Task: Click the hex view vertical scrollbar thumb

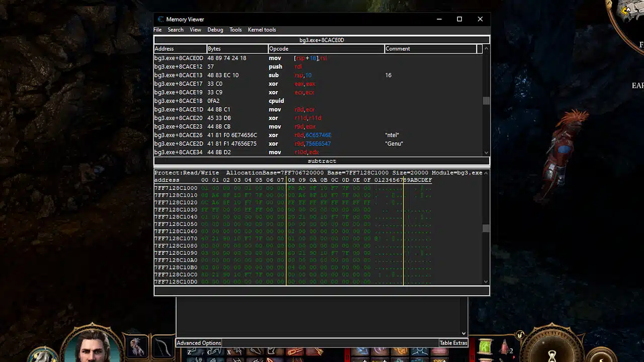Action: click(x=486, y=228)
